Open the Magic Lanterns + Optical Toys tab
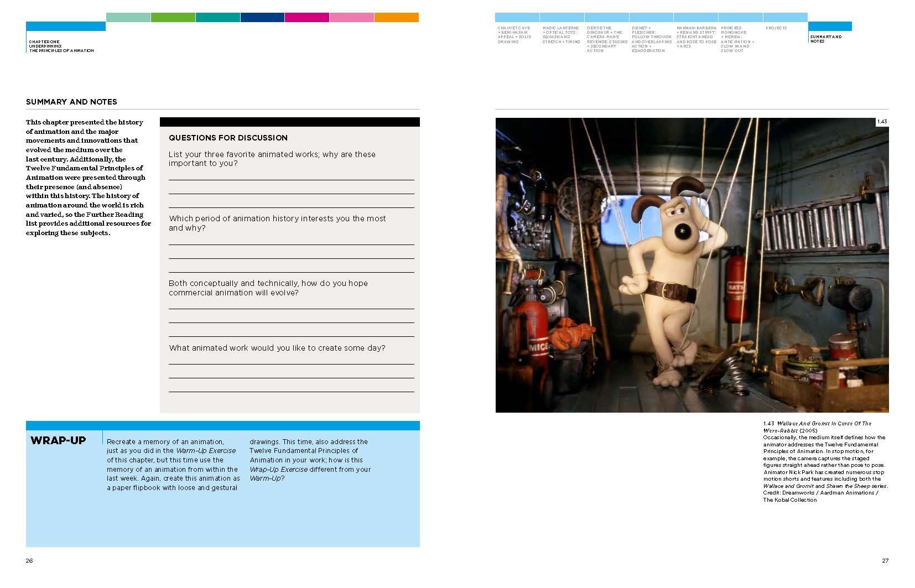This screenshot has height=588, width=915. [x=561, y=34]
